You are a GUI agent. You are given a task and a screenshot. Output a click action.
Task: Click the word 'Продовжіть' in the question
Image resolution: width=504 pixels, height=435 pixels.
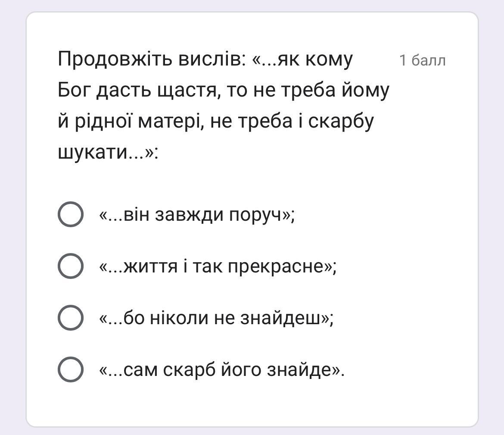point(115,59)
